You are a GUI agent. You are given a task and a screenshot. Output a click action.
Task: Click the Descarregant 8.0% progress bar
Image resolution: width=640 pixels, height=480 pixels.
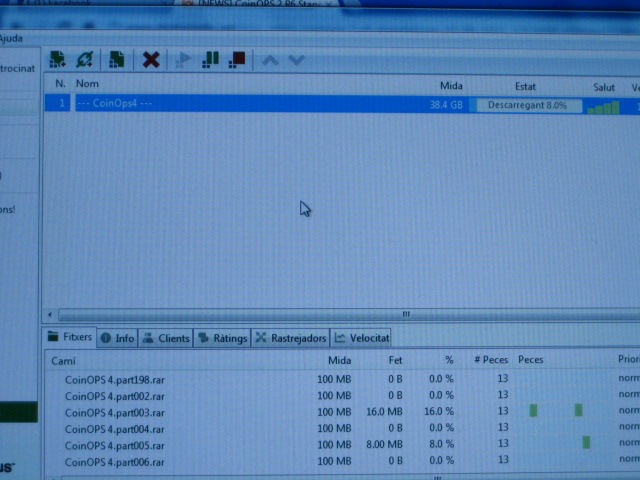[527, 105]
